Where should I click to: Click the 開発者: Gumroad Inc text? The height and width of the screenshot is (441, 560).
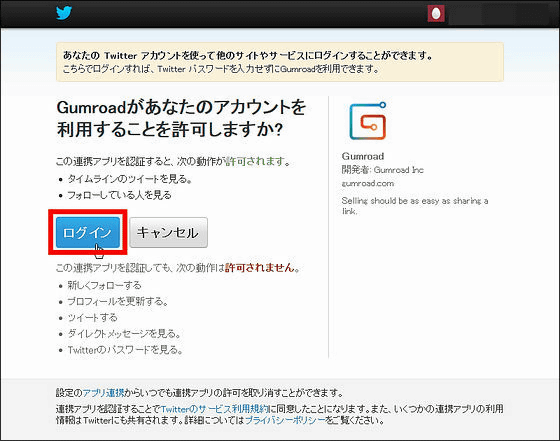pyautogui.click(x=382, y=170)
